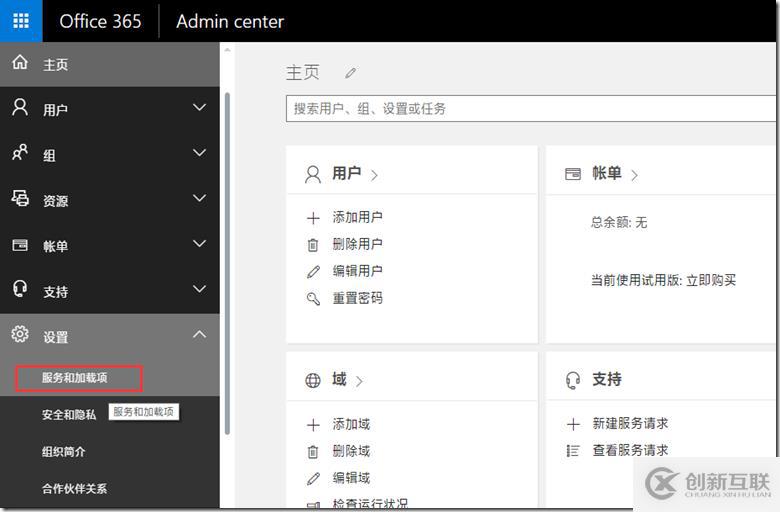Image resolution: width=780 pixels, height=512 pixels.
Task: Open the app launcher waffle icon
Action: click(21, 21)
